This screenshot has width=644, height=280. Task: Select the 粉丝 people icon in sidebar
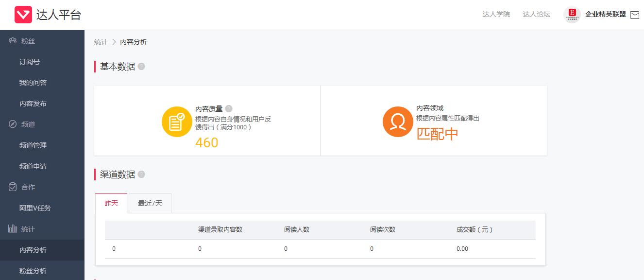click(12, 41)
